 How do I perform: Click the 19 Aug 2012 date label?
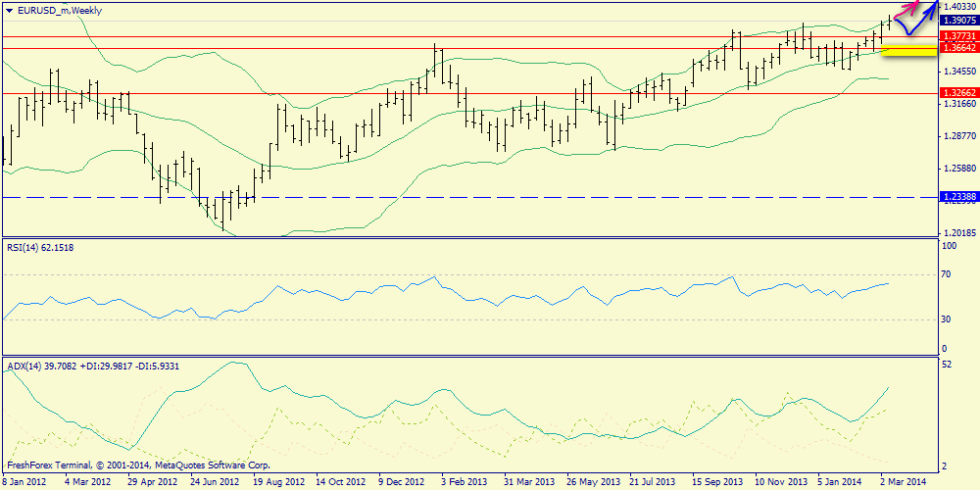278,482
